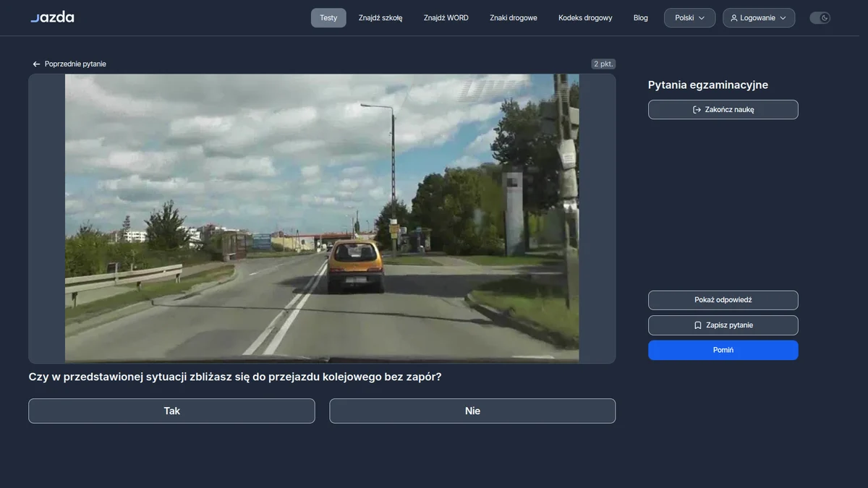Image resolution: width=868 pixels, height=488 pixels.
Task: Answer Tak to the question
Action: click(171, 411)
